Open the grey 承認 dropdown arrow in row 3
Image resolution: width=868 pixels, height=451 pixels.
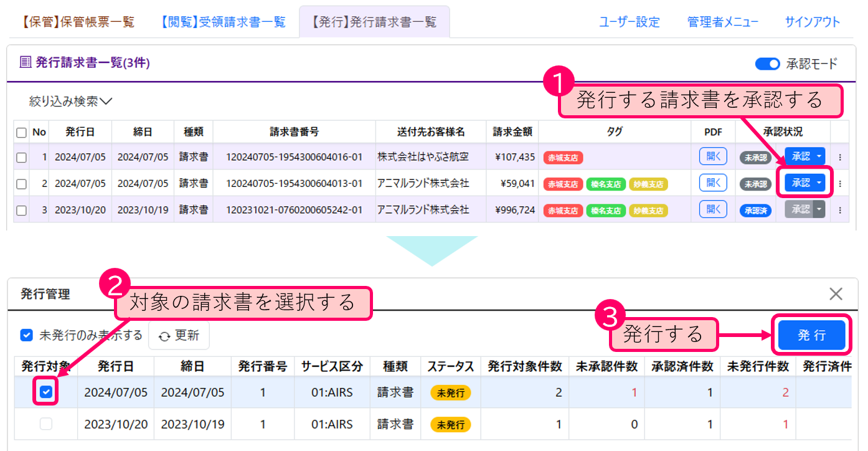(x=819, y=209)
